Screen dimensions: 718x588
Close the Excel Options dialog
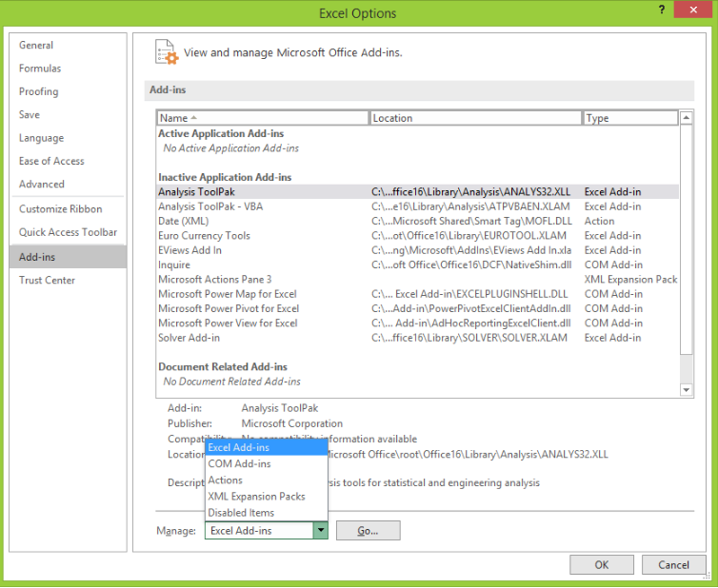coord(693,10)
